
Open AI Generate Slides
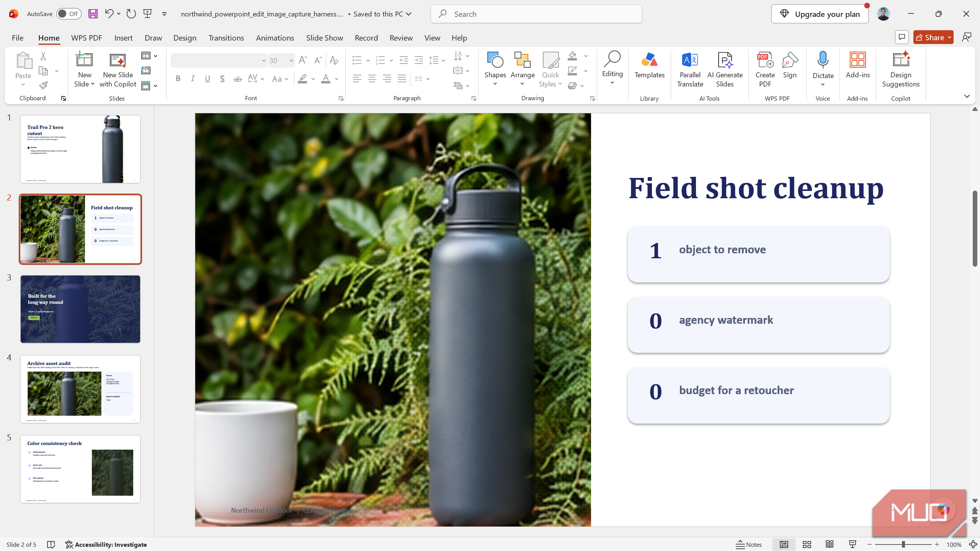[x=725, y=69]
